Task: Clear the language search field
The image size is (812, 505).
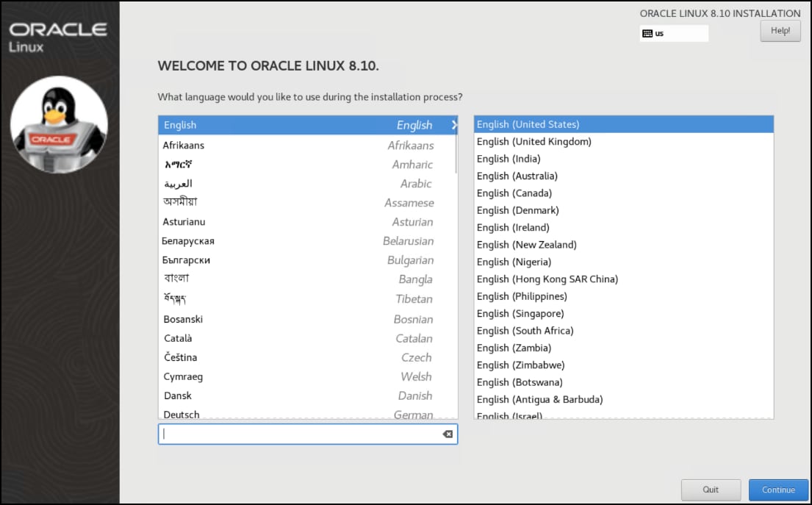Action: pyautogui.click(x=448, y=434)
